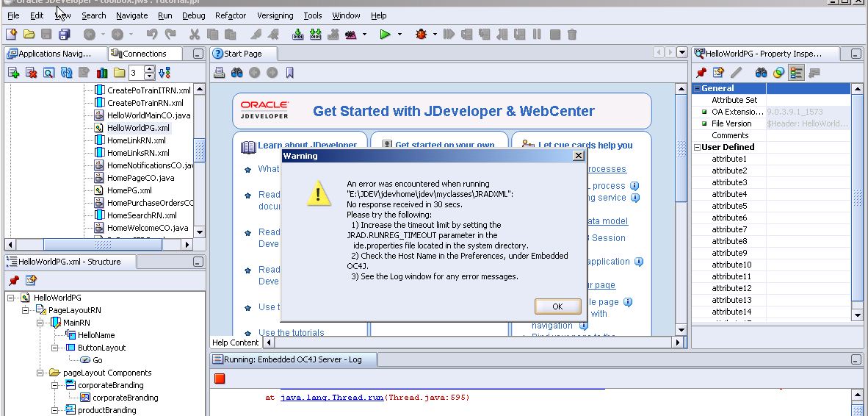This screenshot has height=416, width=868.
Task: Click the Save All toolbar icon
Action: coord(64,34)
